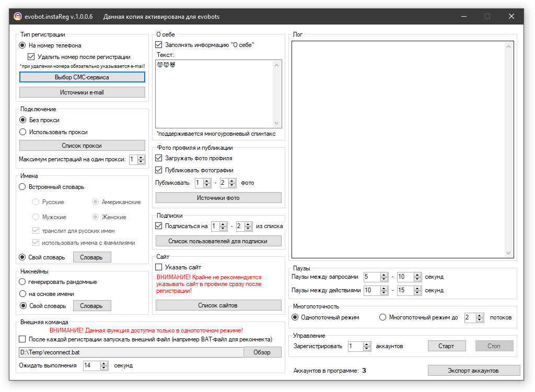This screenshot has width=535, height=392.
Task: Toggle Загружать фото профиля checkbox
Action: [x=159, y=158]
